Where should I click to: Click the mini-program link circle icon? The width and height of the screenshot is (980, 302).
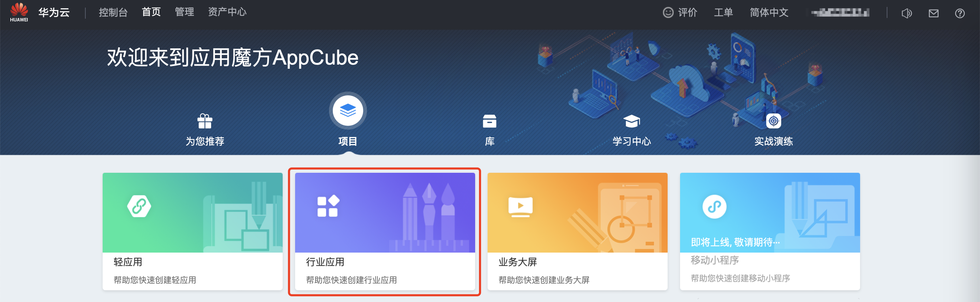[714, 207]
